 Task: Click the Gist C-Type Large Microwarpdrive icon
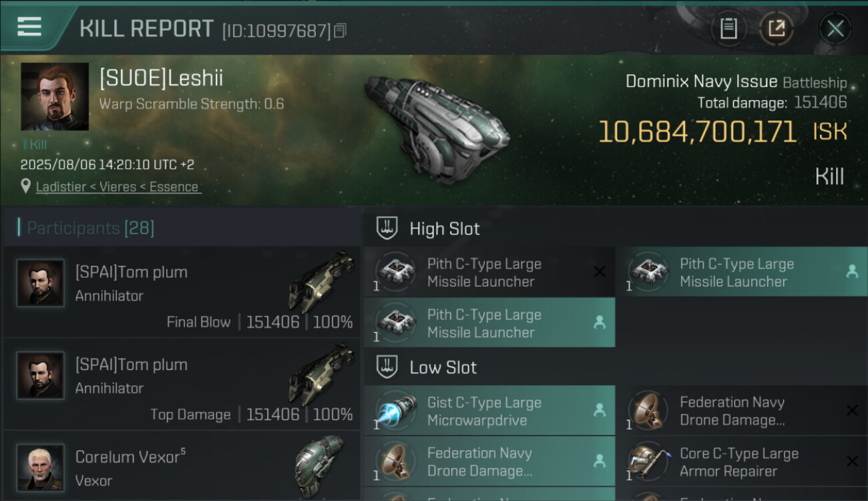point(395,411)
